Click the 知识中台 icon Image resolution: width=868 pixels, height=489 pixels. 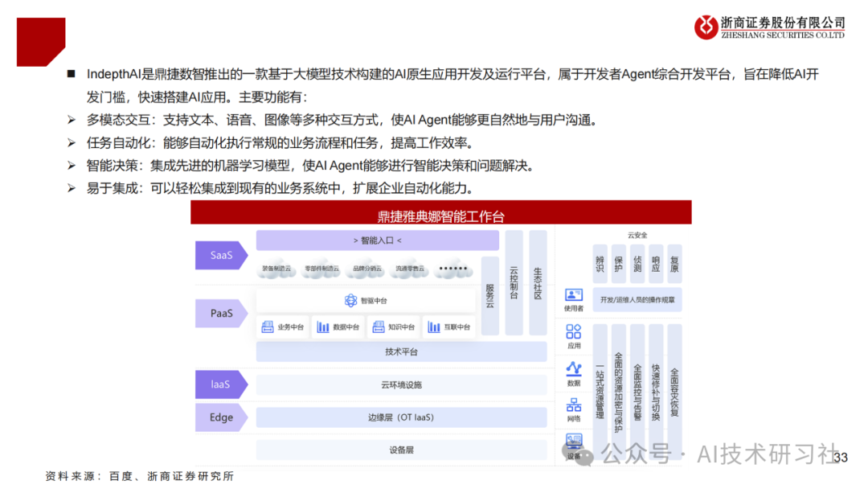coord(378,327)
